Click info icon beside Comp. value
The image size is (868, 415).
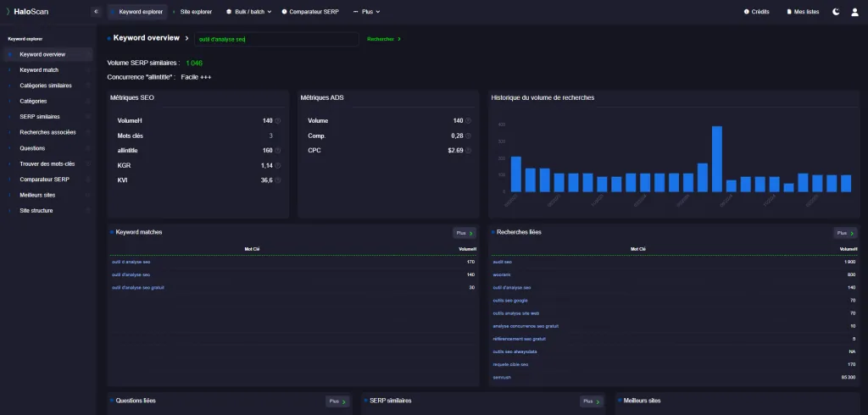[x=468, y=136]
